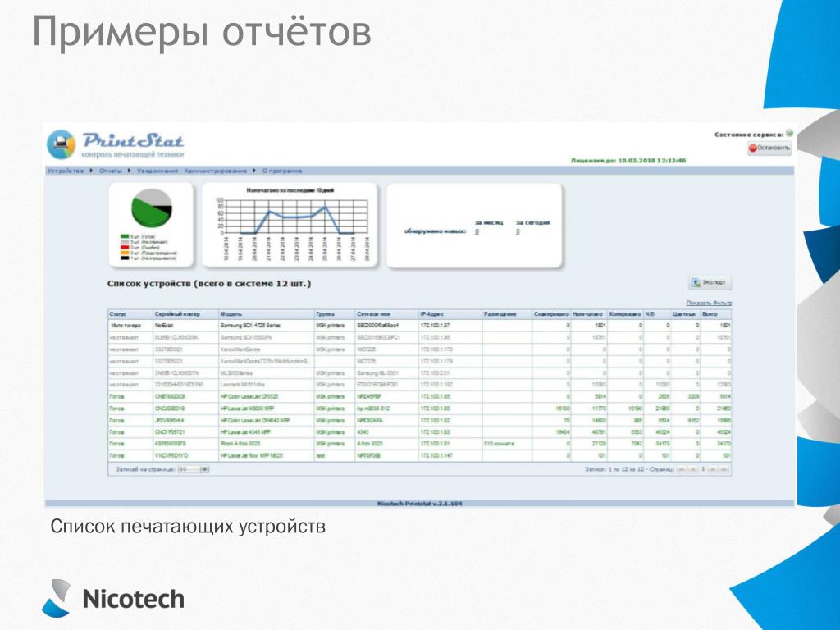Sort table by Статус column header
Image resolution: width=840 pixels, height=630 pixels.
coord(130,314)
